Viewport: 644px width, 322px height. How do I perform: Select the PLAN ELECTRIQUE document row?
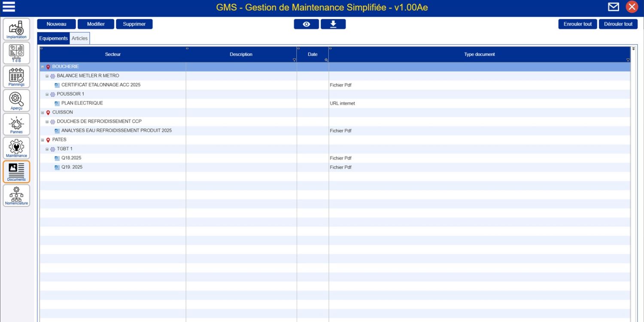click(82, 103)
